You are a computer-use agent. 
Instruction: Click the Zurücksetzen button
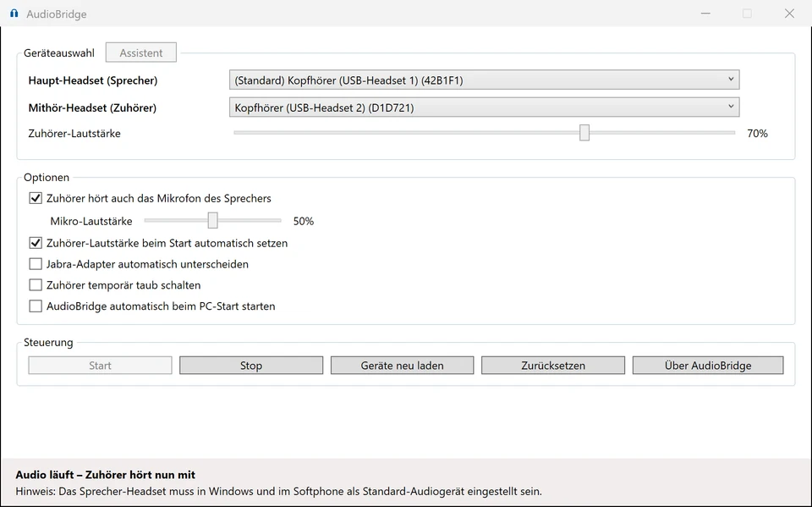coord(553,365)
